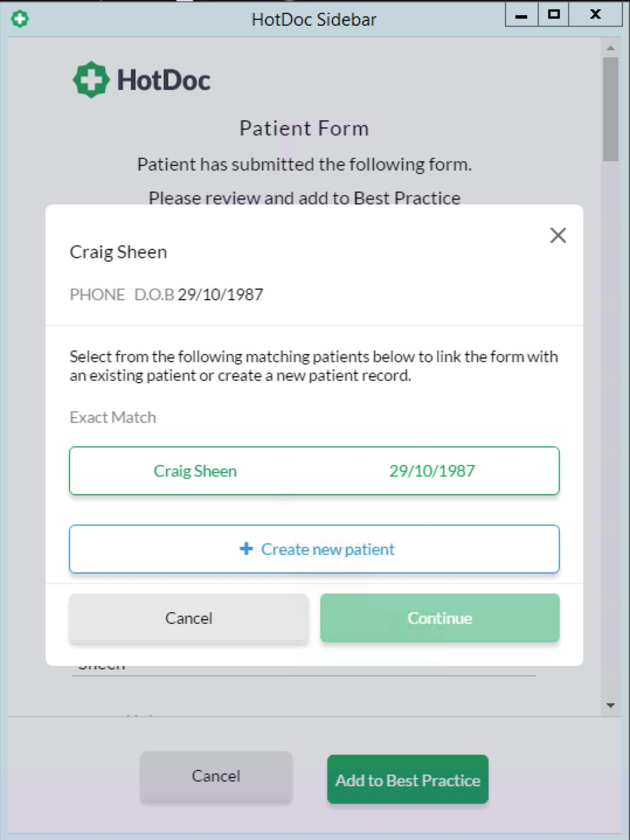Image resolution: width=630 pixels, height=840 pixels.
Task: Click the bottom Cancel button of sidebar
Action: coord(216,776)
